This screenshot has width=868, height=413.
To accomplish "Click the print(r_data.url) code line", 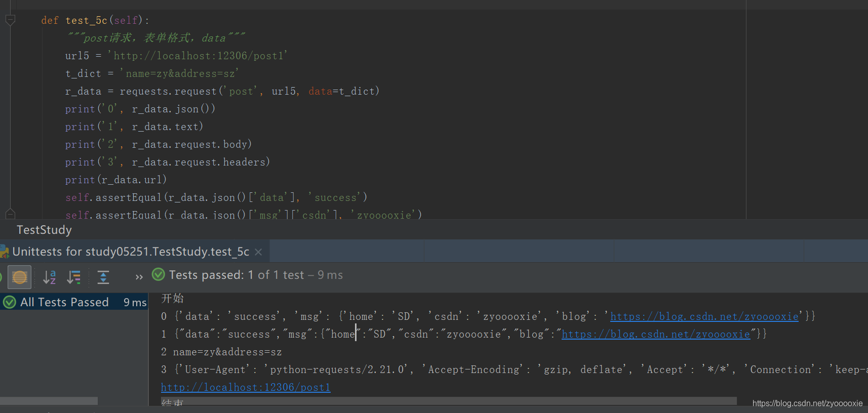I will (116, 180).
